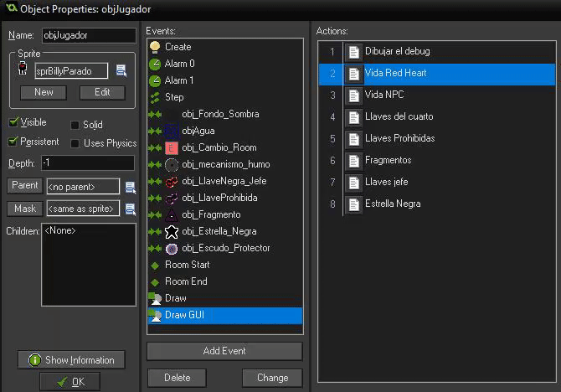The width and height of the screenshot is (561, 392).
Task: Click script icon of Estrella Negra action
Action: (353, 205)
